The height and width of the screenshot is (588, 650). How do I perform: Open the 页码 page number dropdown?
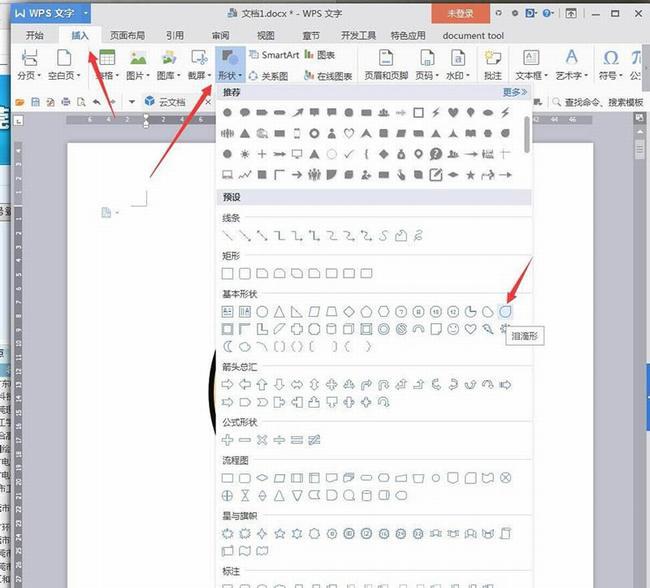427,64
